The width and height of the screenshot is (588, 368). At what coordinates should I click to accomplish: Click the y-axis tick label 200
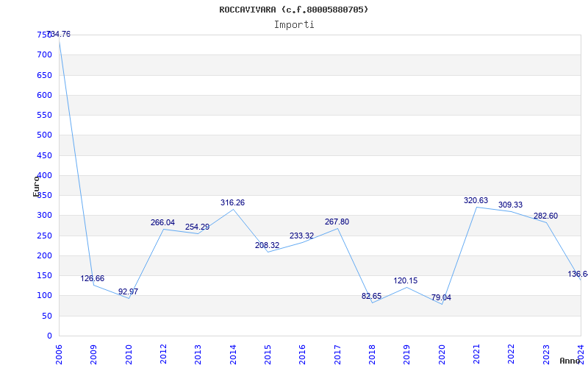(x=44, y=255)
